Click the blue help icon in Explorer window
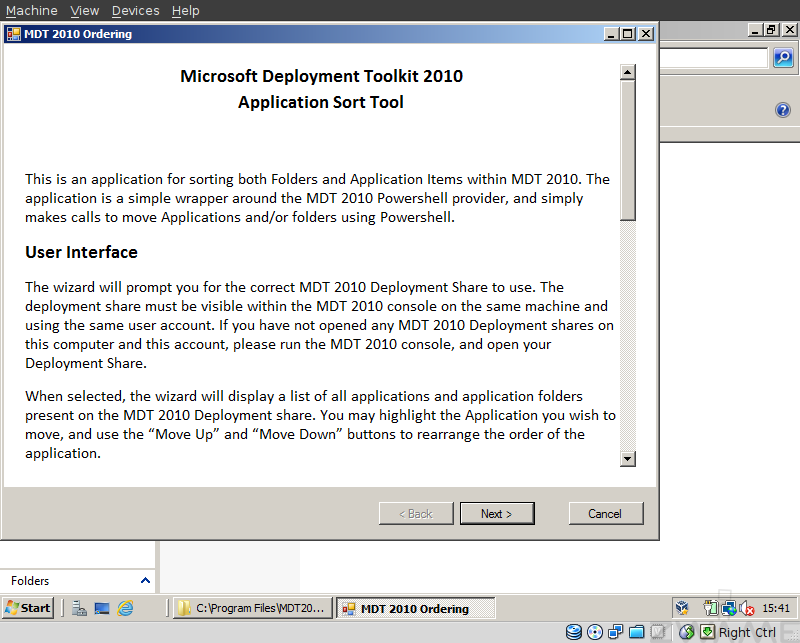 click(783, 110)
